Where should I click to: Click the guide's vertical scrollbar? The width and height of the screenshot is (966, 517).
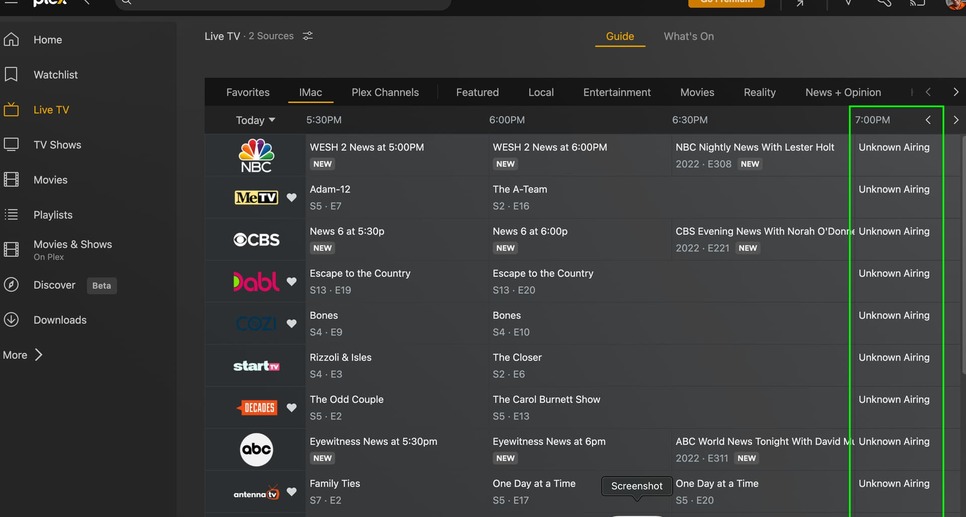[963, 254]
